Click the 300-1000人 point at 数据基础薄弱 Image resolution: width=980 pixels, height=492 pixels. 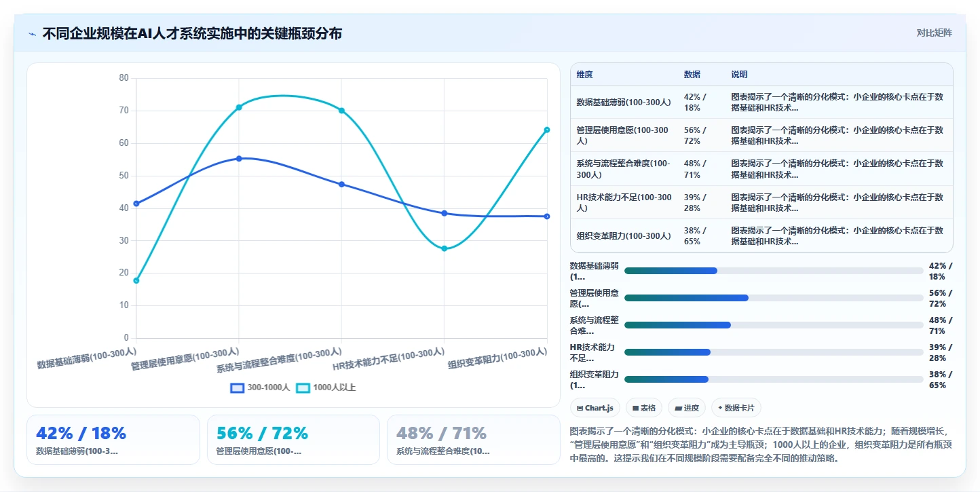(x=136, y=204)
